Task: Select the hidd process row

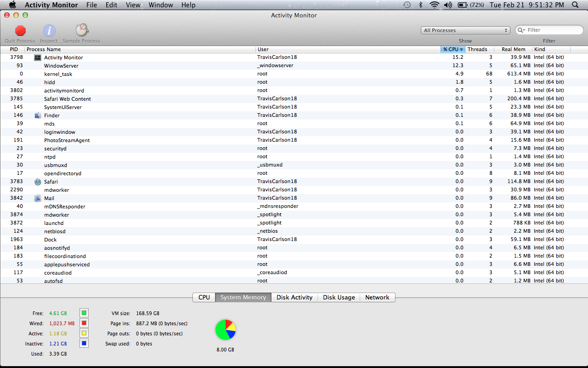Action: pos(294,82)
